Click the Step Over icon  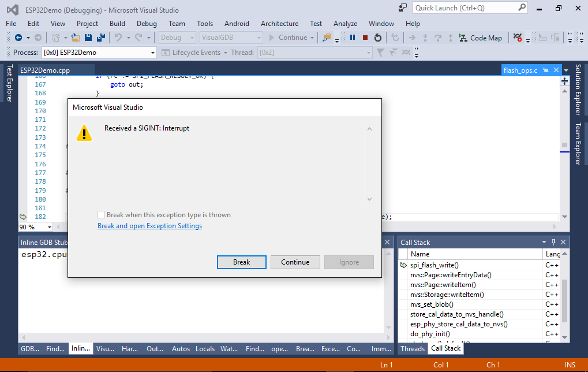(437, 38)
